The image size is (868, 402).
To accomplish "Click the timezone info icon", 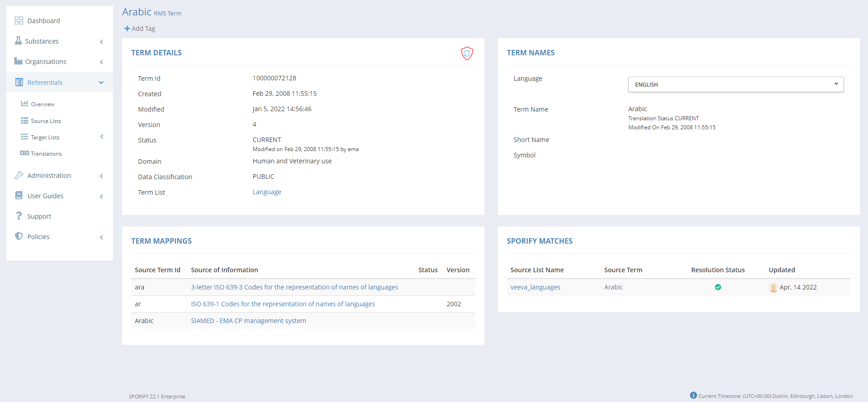I will [693, 395].
